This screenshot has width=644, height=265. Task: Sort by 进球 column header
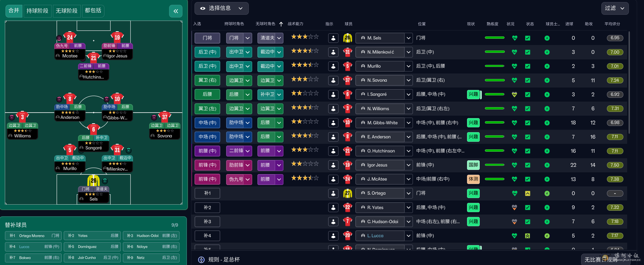(569, 24)
